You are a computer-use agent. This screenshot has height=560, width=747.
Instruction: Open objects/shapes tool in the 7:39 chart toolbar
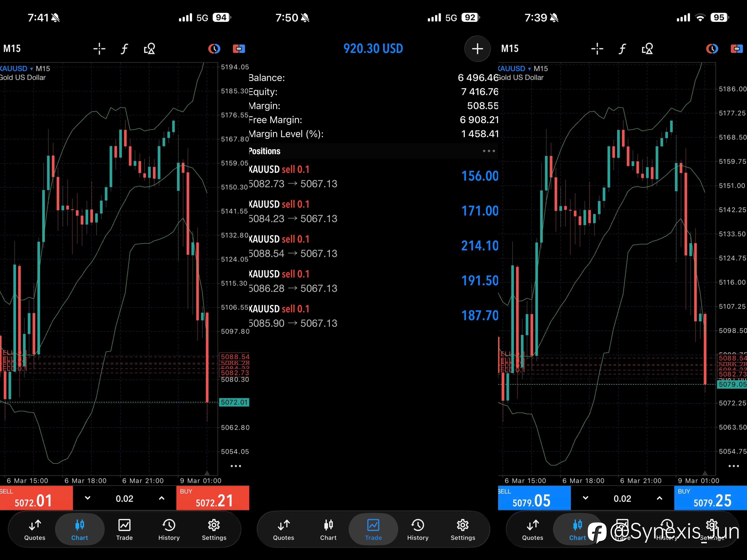(647, 49)
